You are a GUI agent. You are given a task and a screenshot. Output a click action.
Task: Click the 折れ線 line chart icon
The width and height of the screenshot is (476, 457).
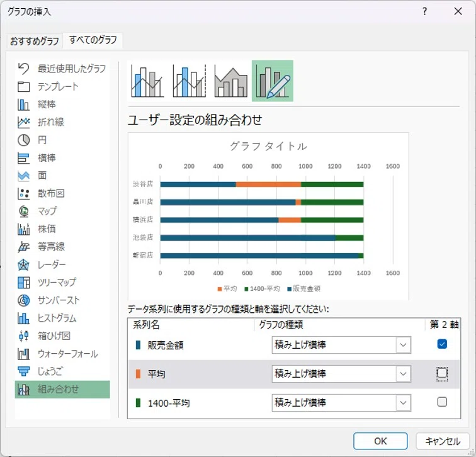pos(23,122)
